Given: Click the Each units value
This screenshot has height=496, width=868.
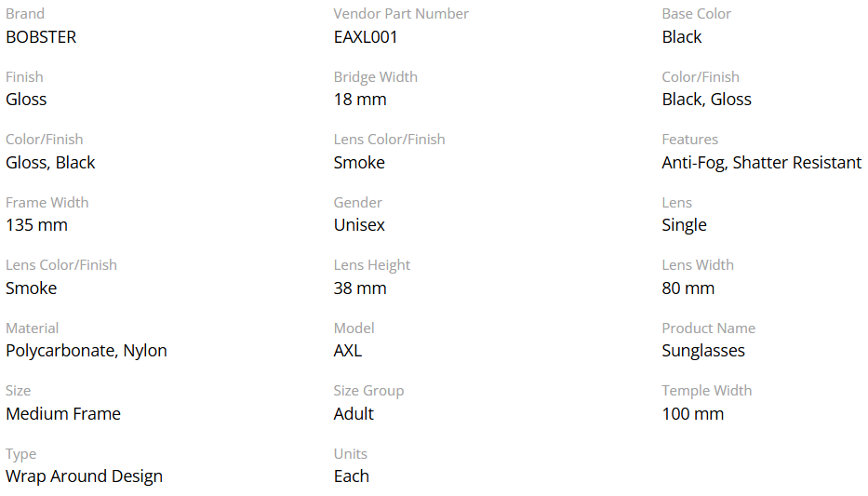Looking at the screenshot, I should click(x=352, y=476).
